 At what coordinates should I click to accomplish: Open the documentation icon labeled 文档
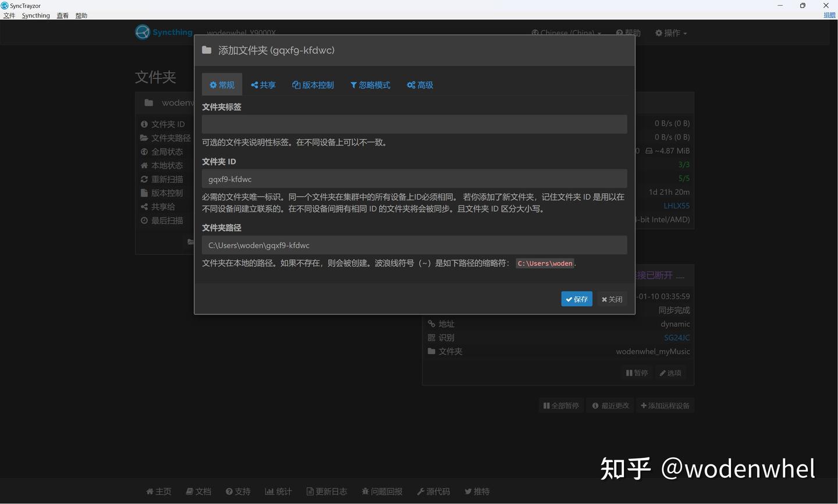tap(190, 491)
